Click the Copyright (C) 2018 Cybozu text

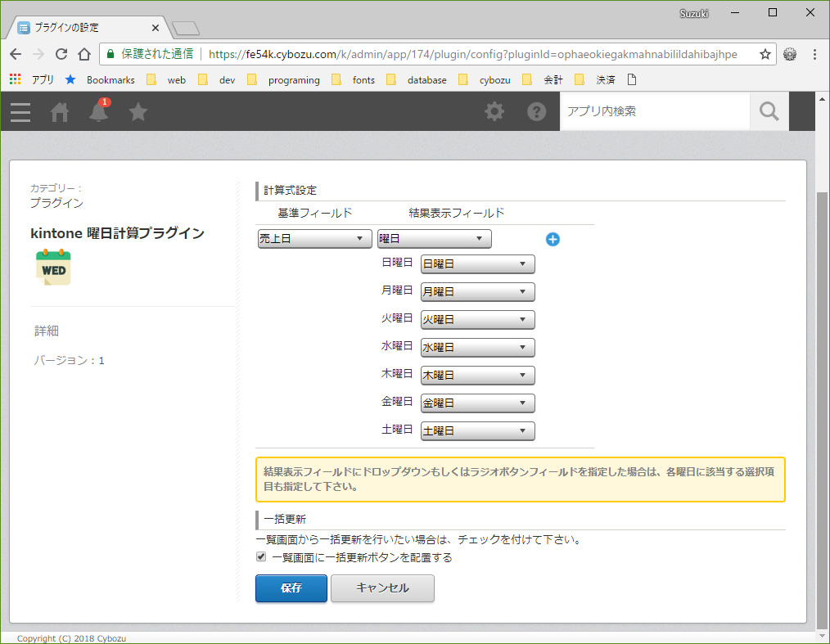click(71, 638)
